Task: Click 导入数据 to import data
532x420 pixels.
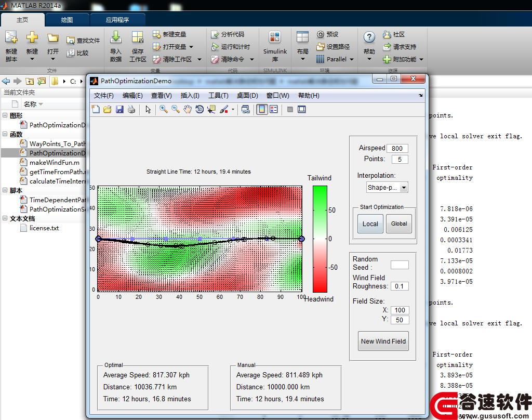Action: point(116,46)
